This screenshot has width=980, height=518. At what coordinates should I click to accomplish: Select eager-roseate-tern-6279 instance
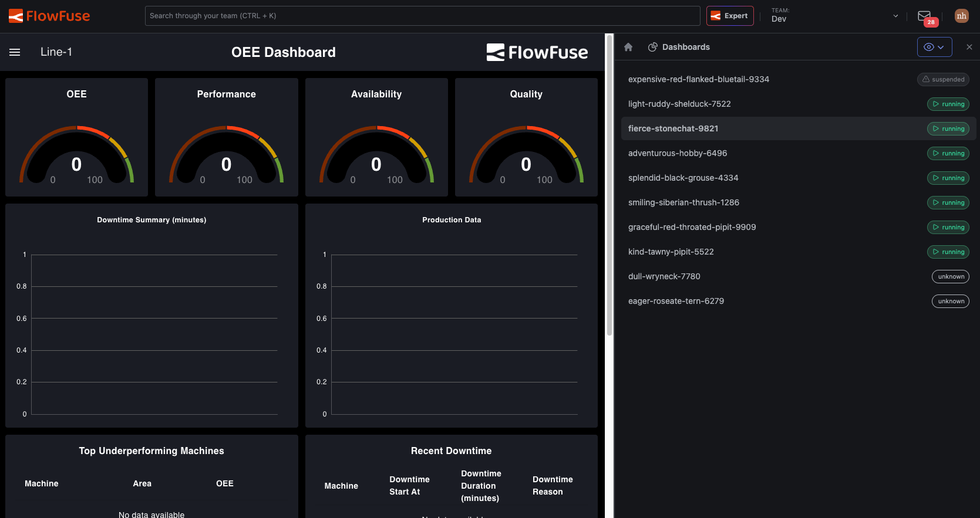(799, 301)
